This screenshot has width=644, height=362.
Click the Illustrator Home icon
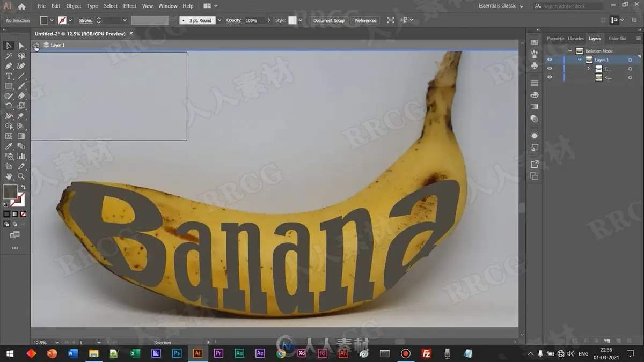click(x=21, y=6)
